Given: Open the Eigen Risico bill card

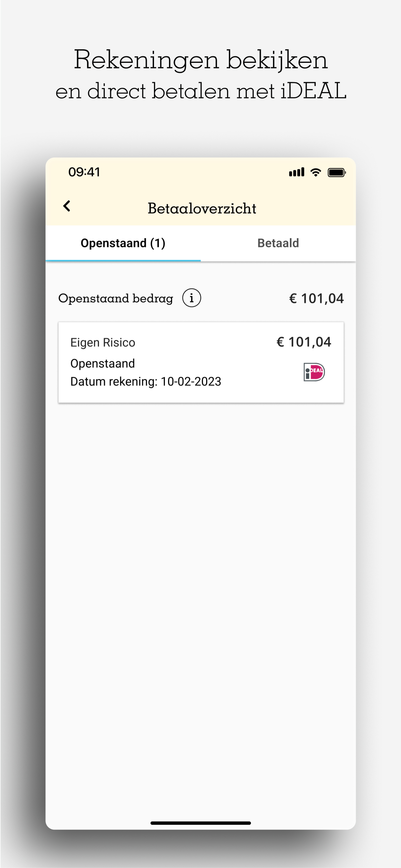Looking at the screenshot, I should (201, 362).
